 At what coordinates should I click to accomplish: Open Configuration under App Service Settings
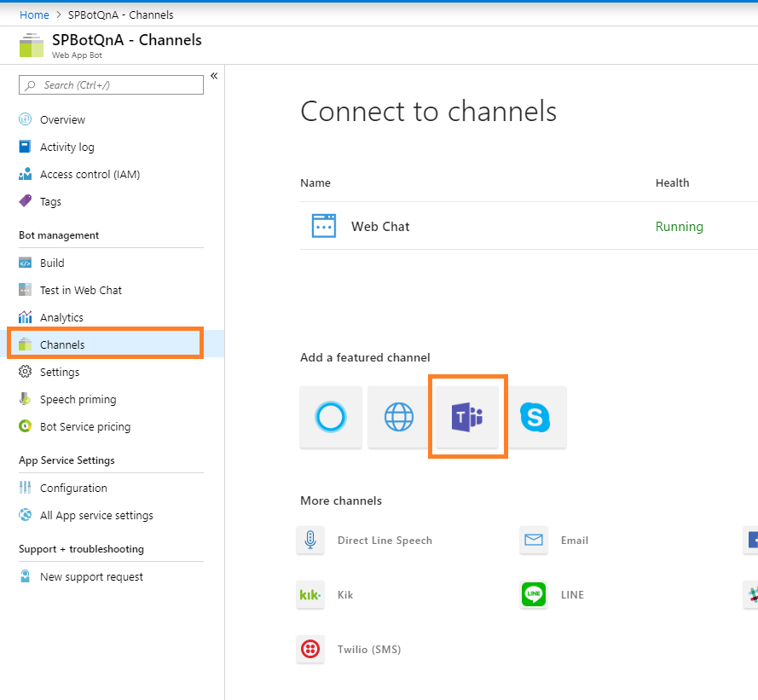pos(73,489)
